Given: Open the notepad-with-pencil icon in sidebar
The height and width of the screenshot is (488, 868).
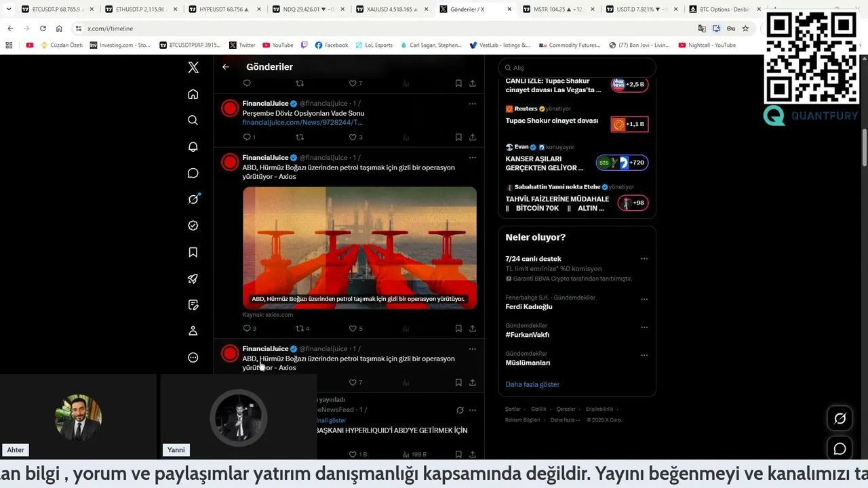Looking at the screenshot, I should coord(193,305).
